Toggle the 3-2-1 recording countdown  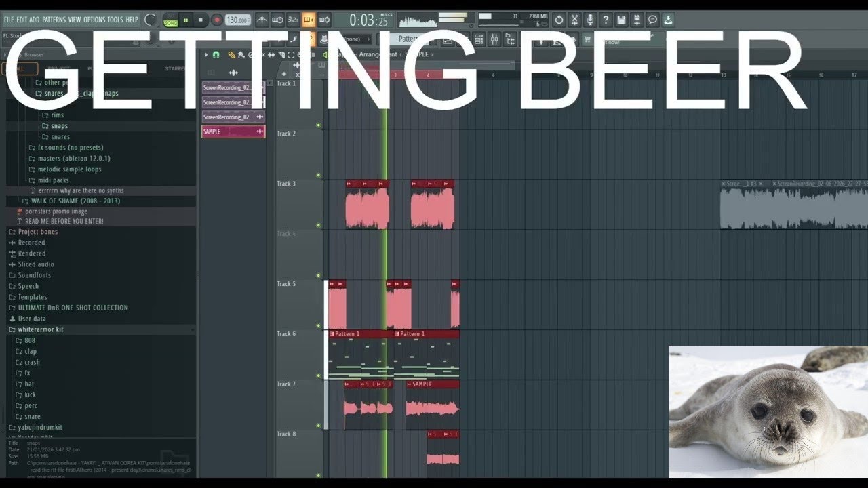(x=293, y=20)
